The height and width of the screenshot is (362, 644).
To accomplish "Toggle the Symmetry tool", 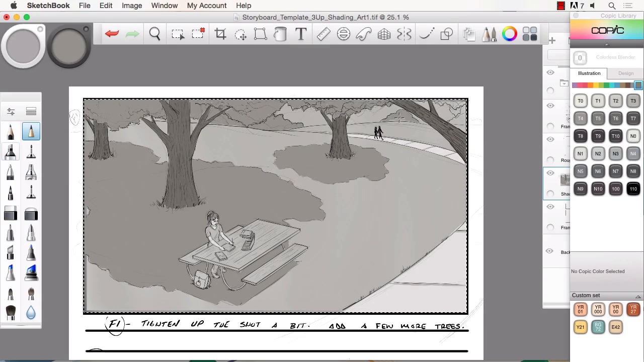I will (405, 34).
